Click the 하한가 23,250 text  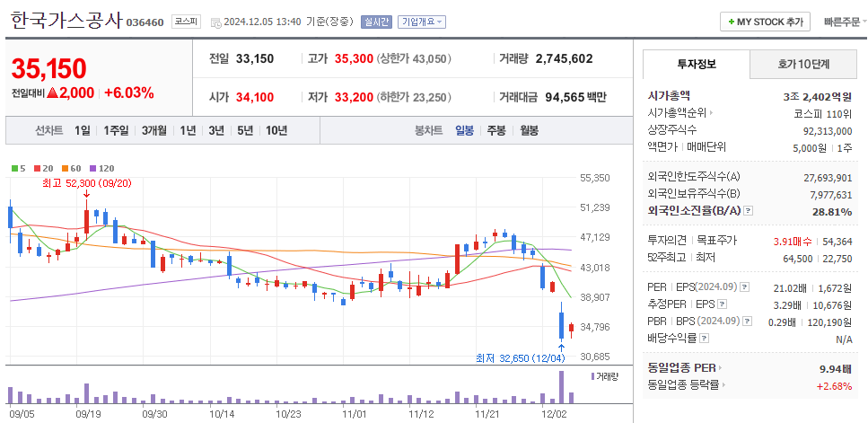click(414, 98)
